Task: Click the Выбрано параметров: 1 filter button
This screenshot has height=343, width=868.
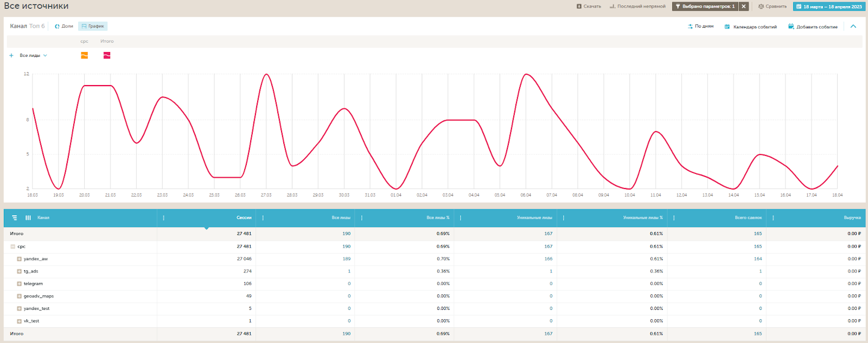Action: point(705,7)
